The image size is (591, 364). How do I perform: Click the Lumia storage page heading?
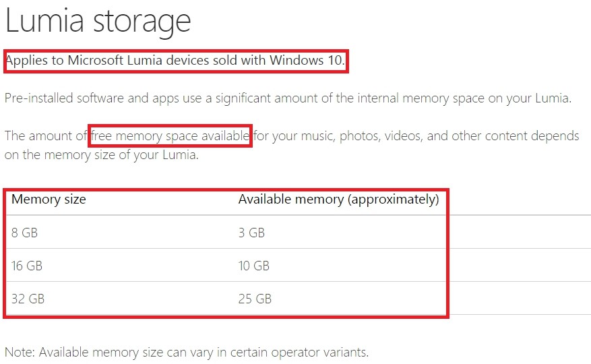(x=98, y=22)
